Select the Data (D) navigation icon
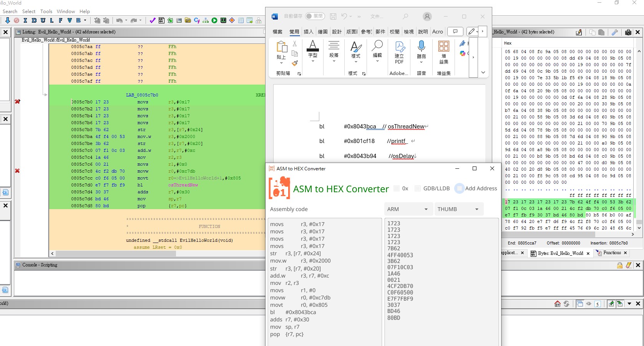 (34, 20)
